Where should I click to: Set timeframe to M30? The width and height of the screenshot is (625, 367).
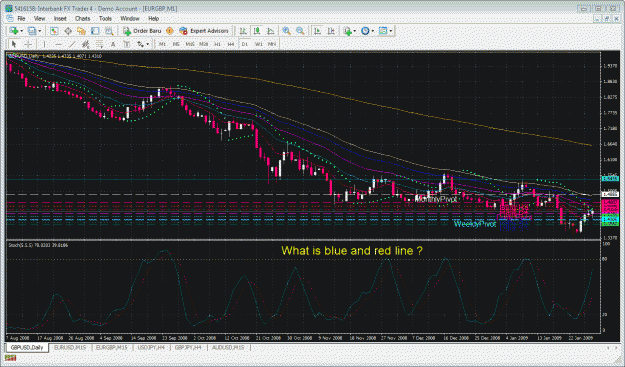coord(204,44)
